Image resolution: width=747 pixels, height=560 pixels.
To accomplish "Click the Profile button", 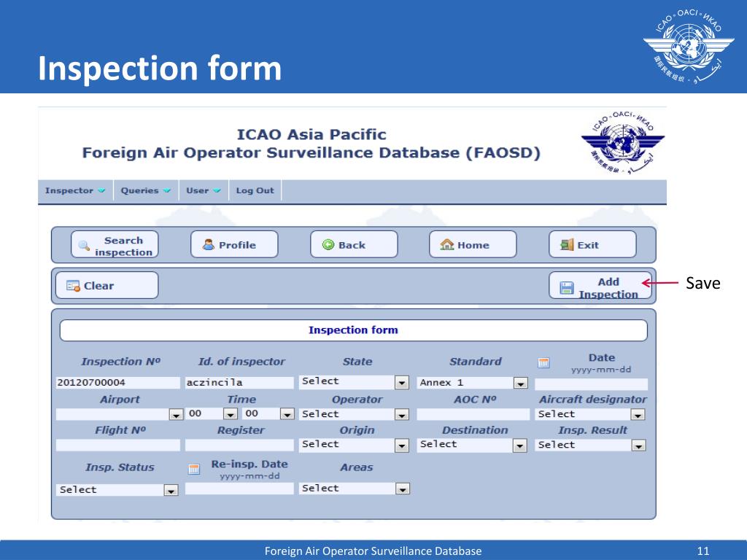I will pos(234,245).
